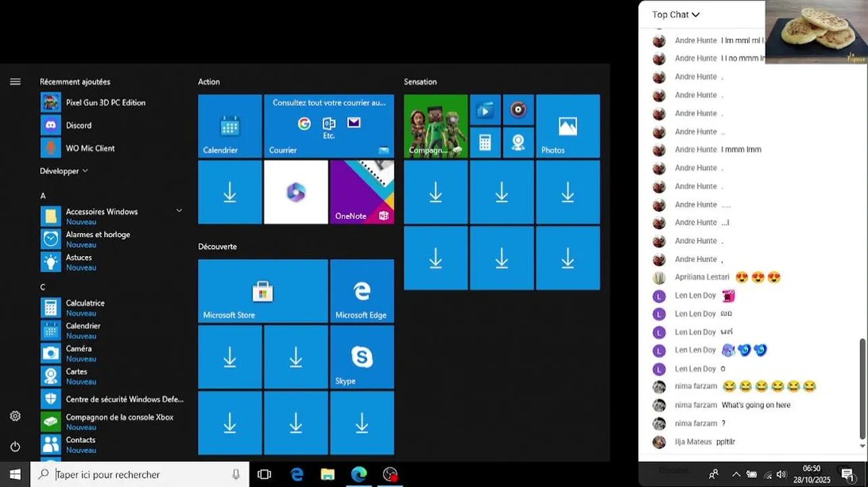
Task: Click the Action tile group title
Action: point(209,82)
